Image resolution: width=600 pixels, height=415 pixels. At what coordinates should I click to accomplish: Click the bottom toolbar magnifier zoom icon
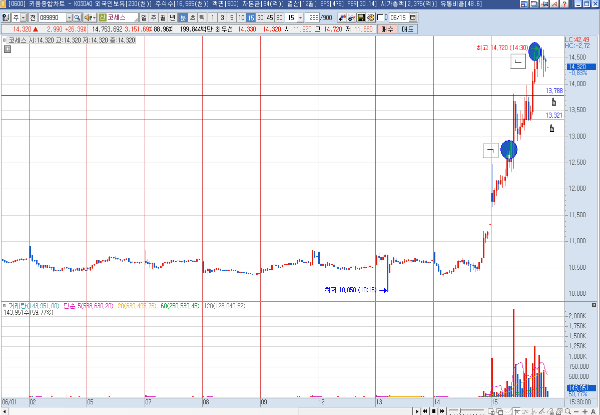tap(568, 411)
